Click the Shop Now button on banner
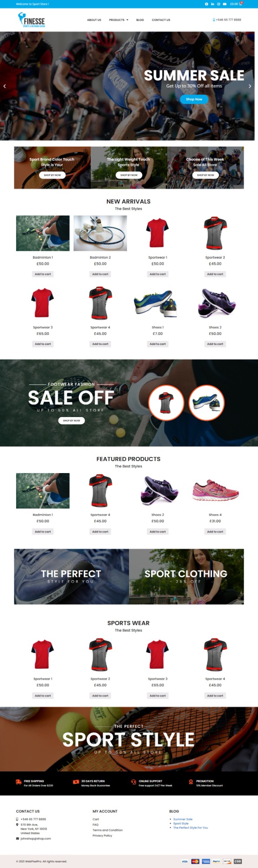Viewport: 258px width, 868px height. pyautogui.click(x=194, y=99)
